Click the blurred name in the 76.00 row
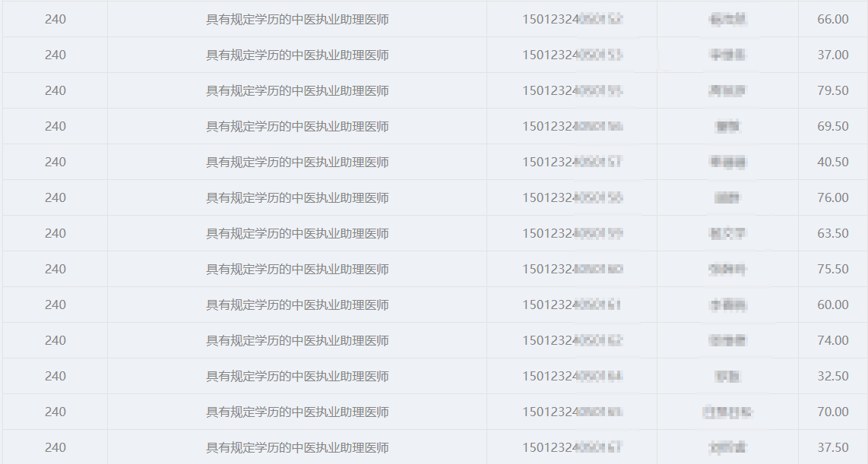The width and height of the screenshot is (868, 464). (x=727, y=197)
